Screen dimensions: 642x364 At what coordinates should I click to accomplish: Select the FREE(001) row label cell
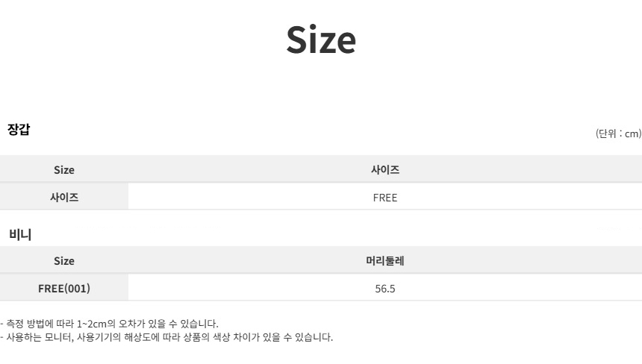[64, 288]
